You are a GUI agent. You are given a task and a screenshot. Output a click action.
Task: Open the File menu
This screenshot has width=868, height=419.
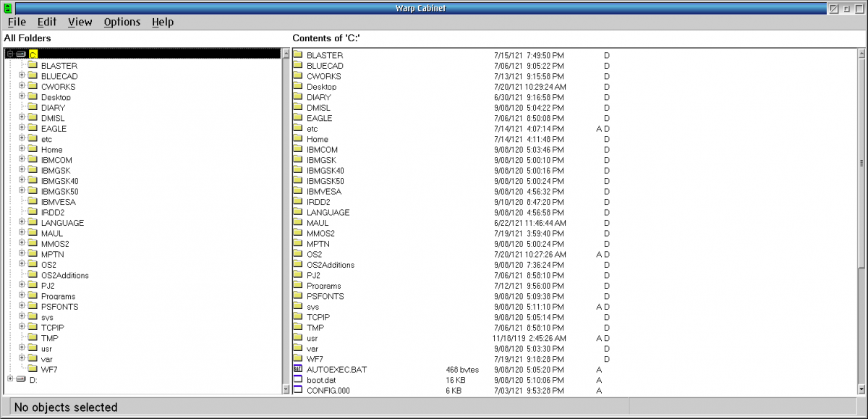click(x=16, y=22)
